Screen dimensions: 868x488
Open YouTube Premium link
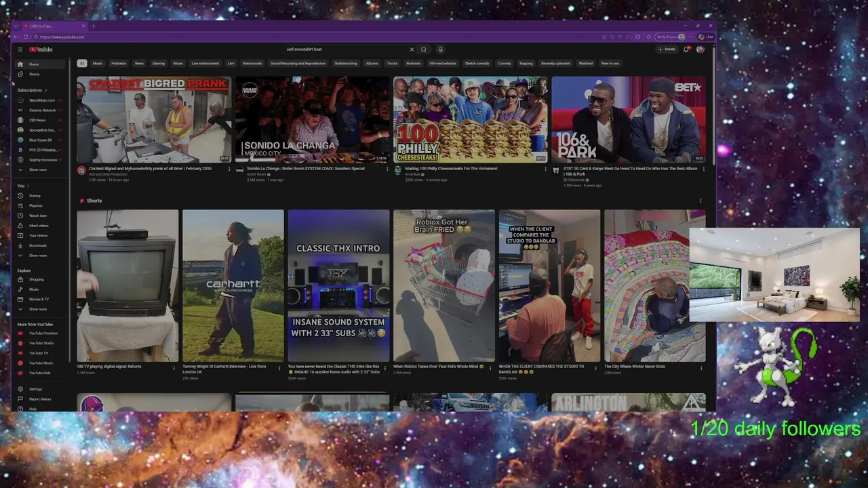point(41,333)
